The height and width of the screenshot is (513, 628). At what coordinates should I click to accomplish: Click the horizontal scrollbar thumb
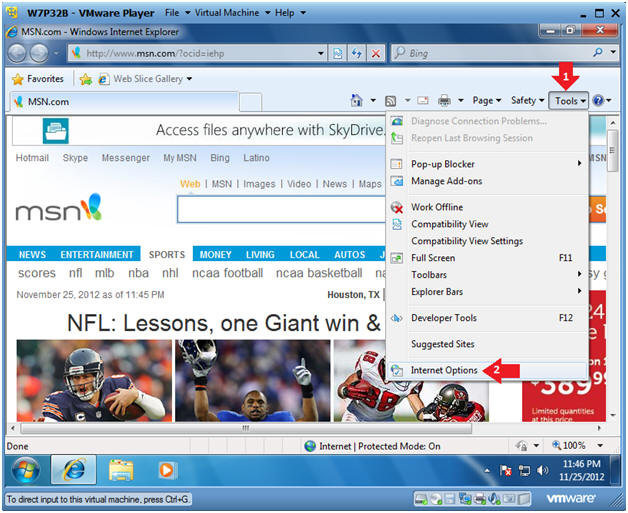pos(246,428)
